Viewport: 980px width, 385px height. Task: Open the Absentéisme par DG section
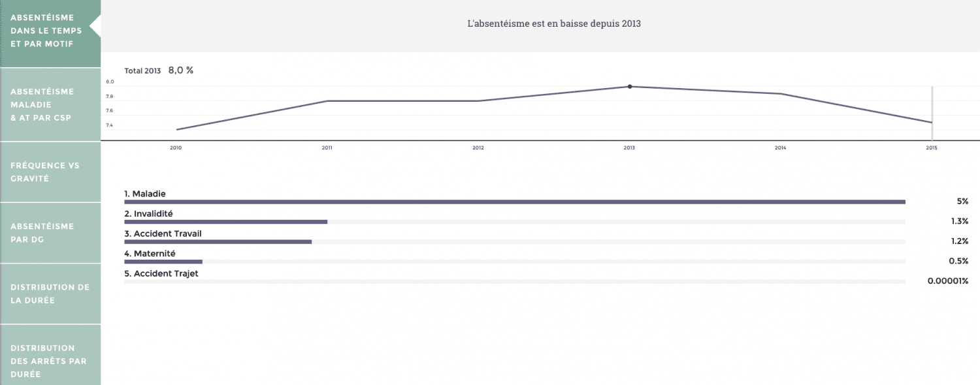pos(50,233)
